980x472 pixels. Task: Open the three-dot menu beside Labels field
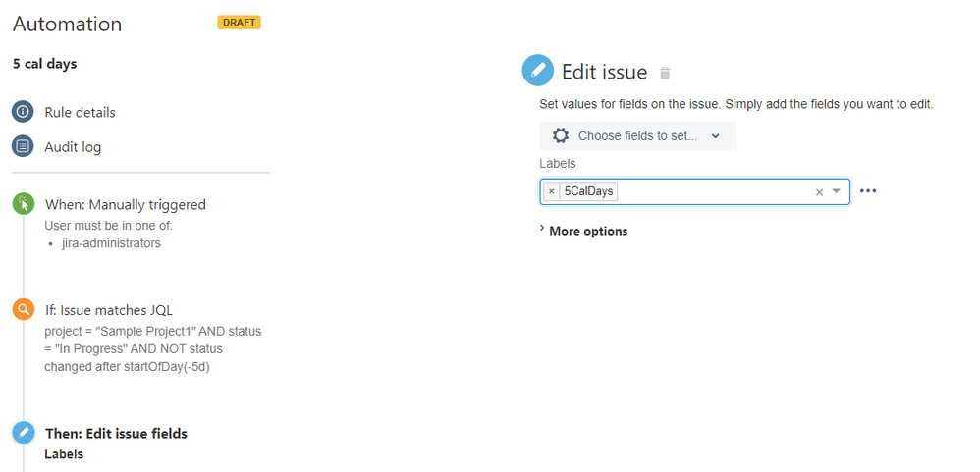[x=868, y=191]
